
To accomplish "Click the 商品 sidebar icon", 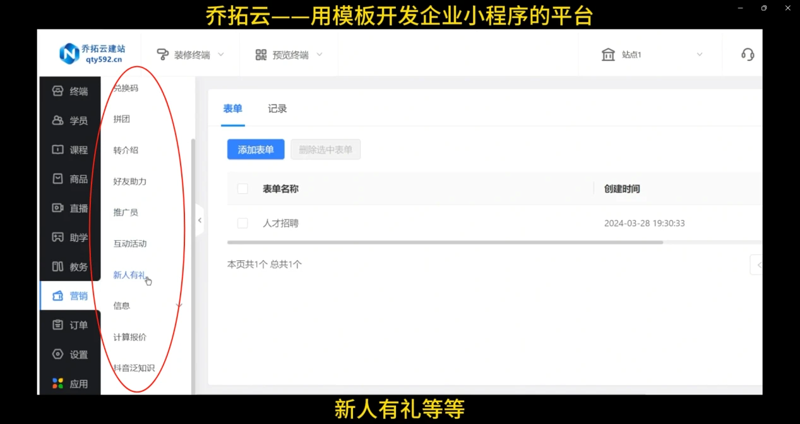I will point(58,179).
